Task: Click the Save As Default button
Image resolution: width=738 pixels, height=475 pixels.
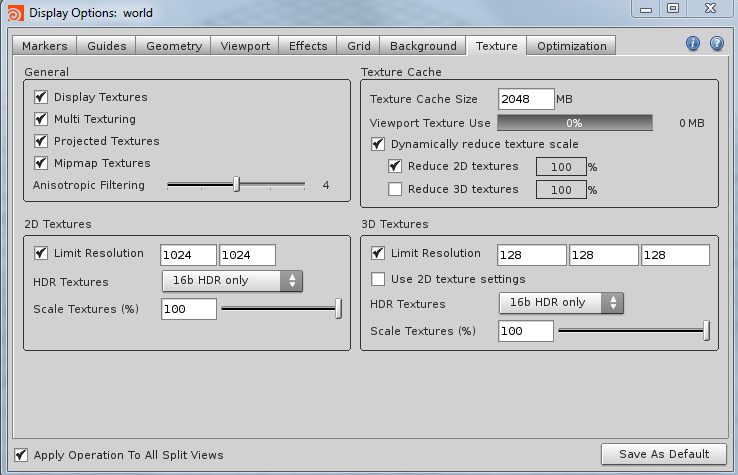Action: click(x=664, y=454)
